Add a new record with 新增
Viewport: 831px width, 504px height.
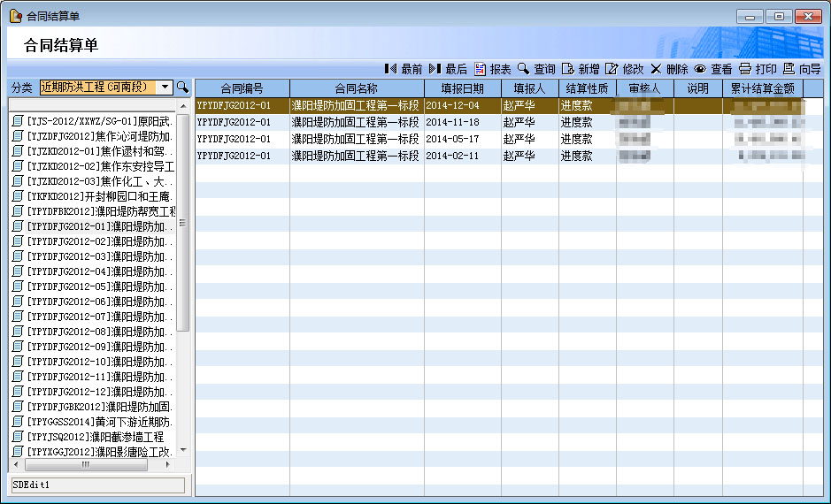(581, 69)
